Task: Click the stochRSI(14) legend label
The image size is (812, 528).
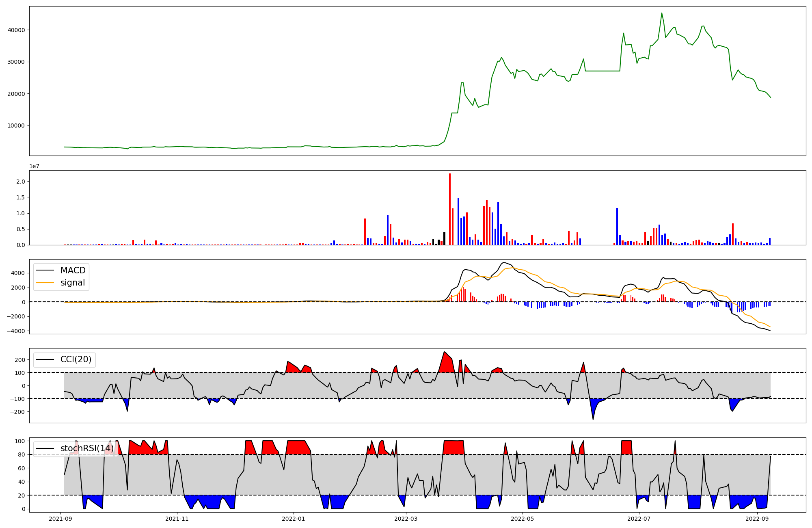Action: click(x=87, y=448)
